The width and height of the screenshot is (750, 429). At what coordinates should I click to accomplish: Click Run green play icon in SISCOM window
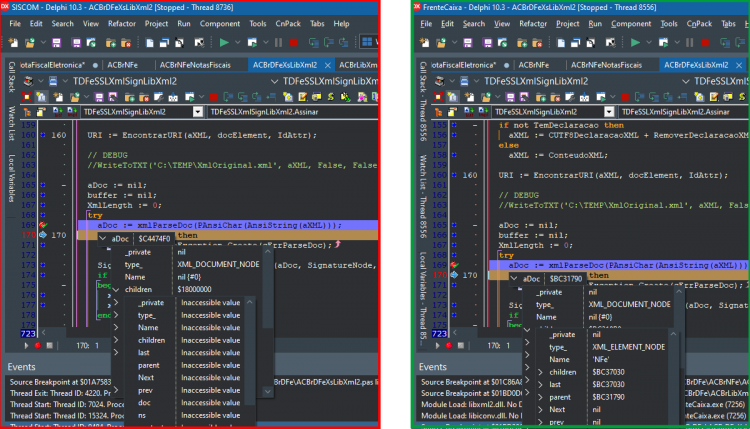coord(224,43)
